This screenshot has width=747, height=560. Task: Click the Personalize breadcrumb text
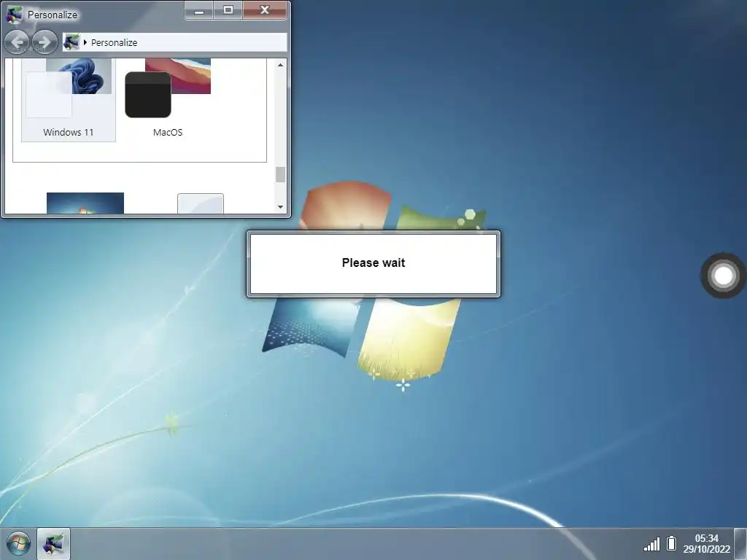pyautogui.click(x=114, y=42)
